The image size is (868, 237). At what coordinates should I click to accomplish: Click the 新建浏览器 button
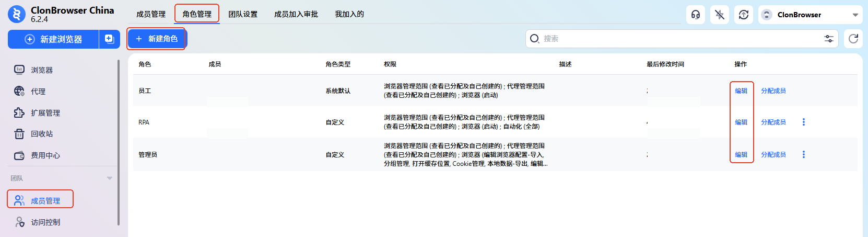tap(53, 39)
